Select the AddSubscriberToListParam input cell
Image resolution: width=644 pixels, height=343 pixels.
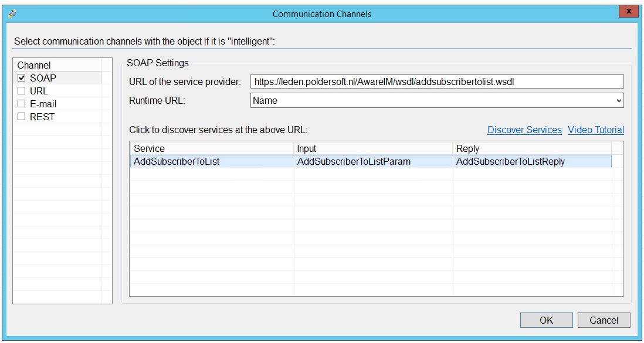pyautogui.click(x=374, y=161)
